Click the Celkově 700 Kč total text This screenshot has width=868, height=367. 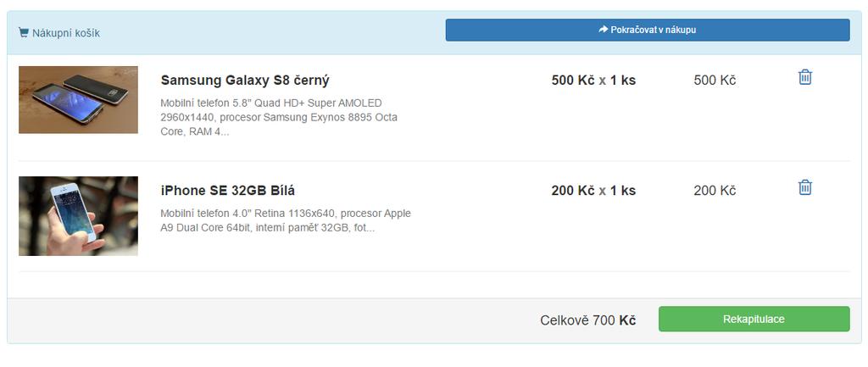coord(588,320)
